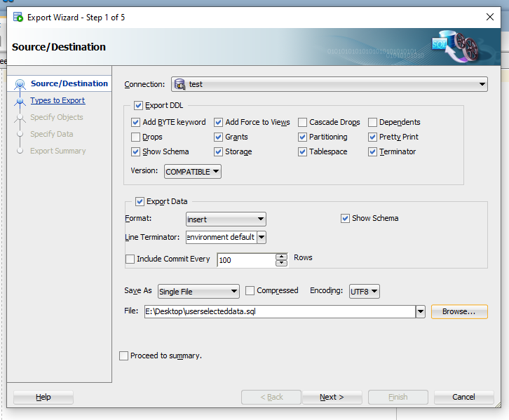Disable Pretty Print option
Screen dimensions: 509x420
pyautogui.click(x=372, y=137)
